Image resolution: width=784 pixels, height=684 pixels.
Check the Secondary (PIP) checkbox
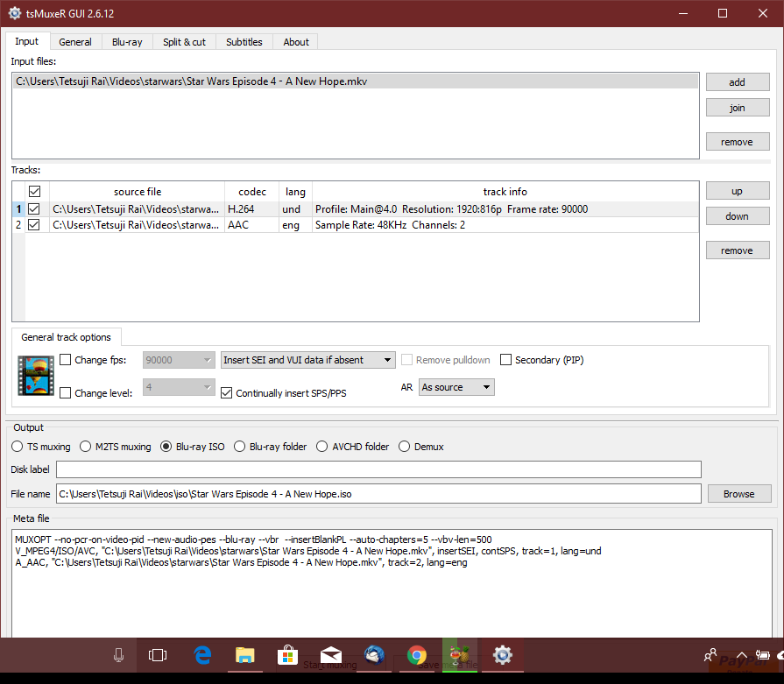pos(506,359)
